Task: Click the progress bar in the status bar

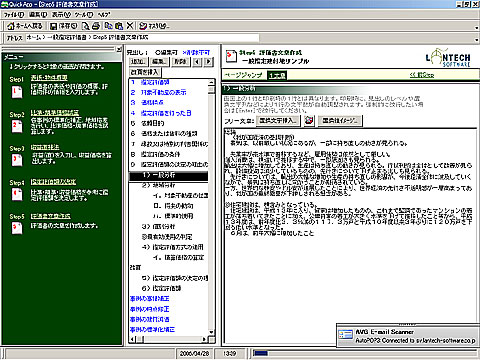Action: click(x=365, y=353)
